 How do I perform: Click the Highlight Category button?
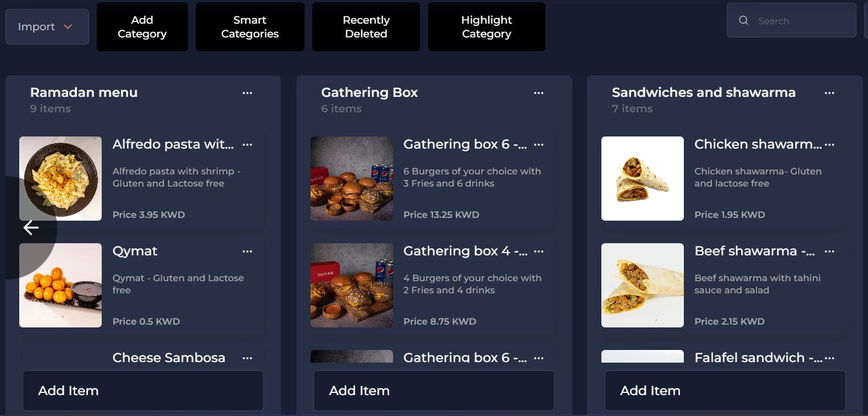pos(486,26)
